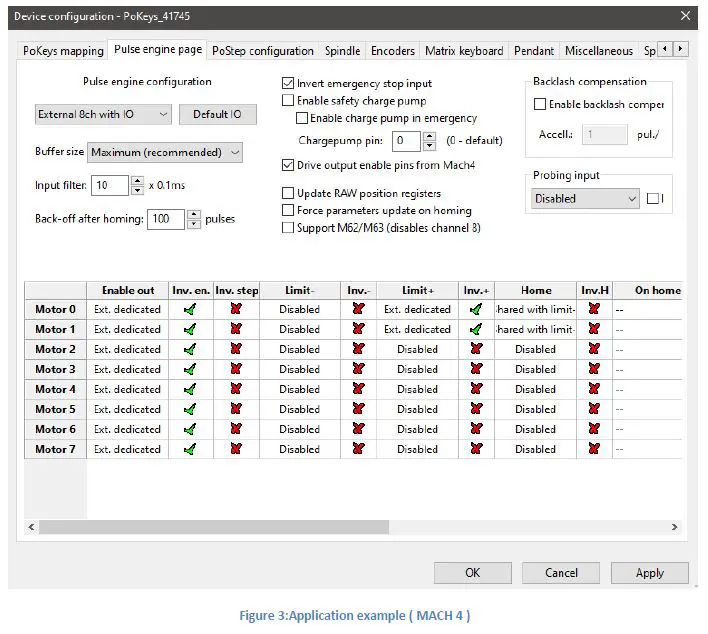Toggle Inv.+ green check for Motor 0

(476, 310)
